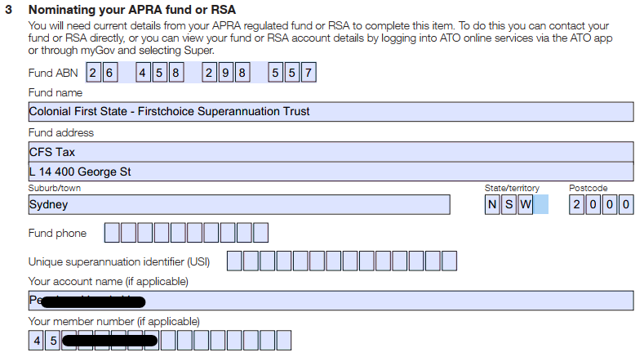This screenshot has height=357, width=644.
Task: Select the State/territory box containing S
Action: pos(509,204)
